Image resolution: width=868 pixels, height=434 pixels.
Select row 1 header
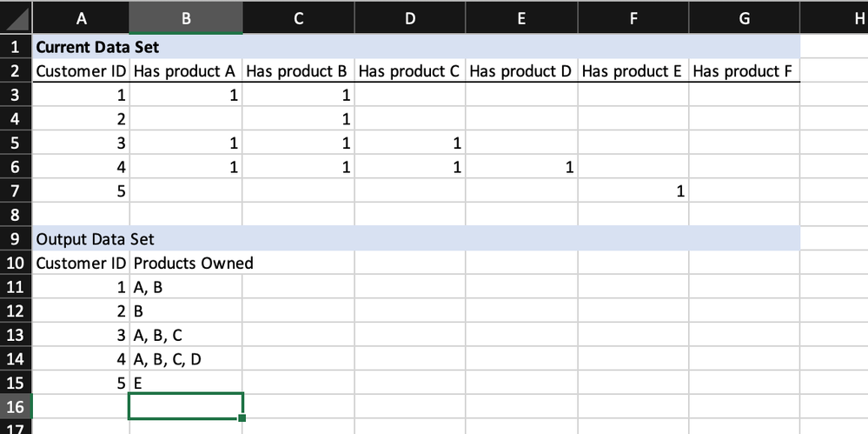coord(15,46)
